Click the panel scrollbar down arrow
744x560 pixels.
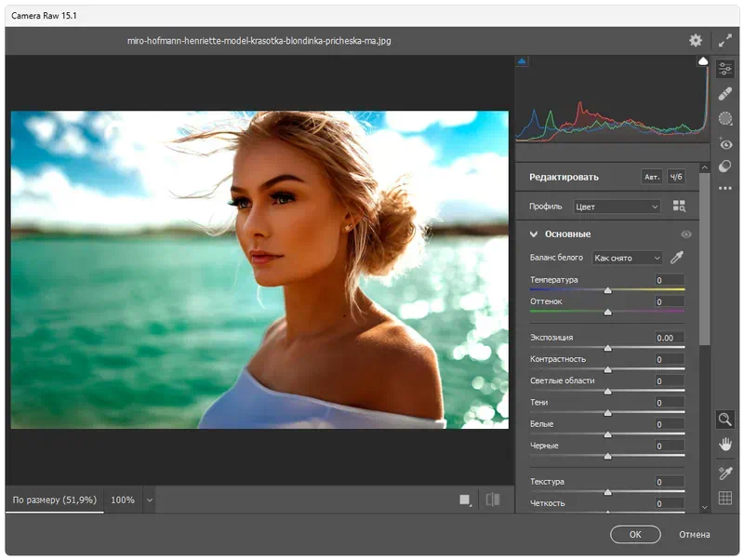(705, 507)
